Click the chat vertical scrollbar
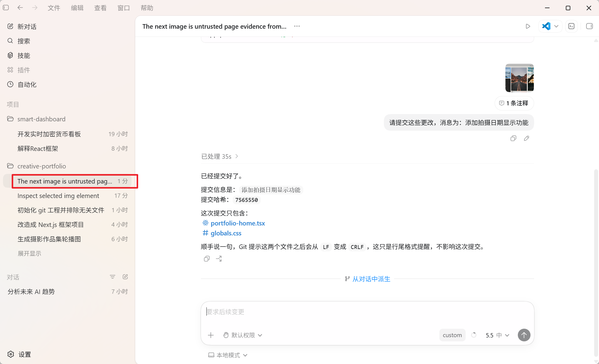The width and height of the screenshot is (599, 364). [x=596, y=263]
